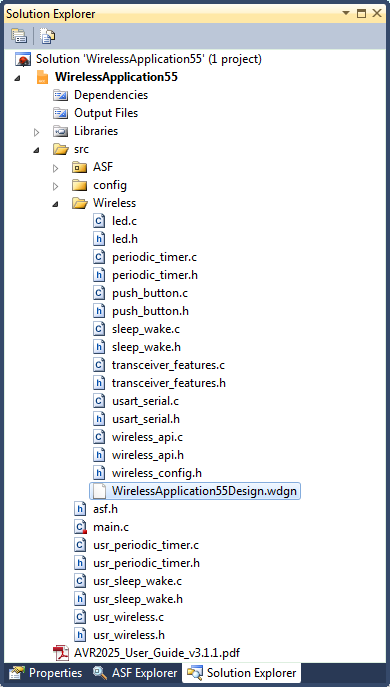Click the Show All Files toolbar icon

tap(47, 35)
